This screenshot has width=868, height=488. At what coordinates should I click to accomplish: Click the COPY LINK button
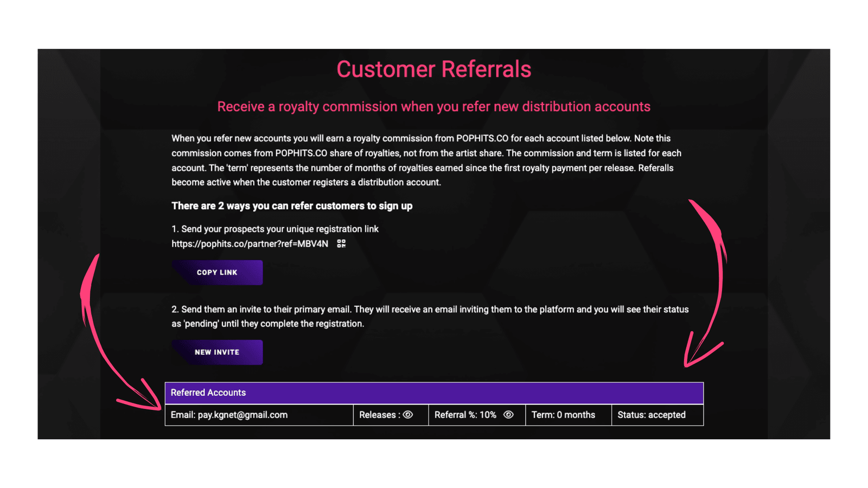(217, 272)
